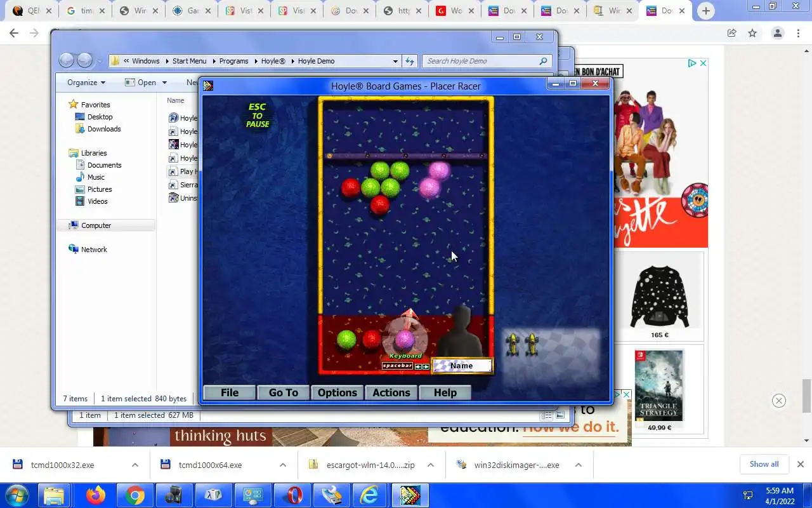Screen dimensions: 812x508
Task: Expand options for win32diskimager download
Action: pos(578,465)
